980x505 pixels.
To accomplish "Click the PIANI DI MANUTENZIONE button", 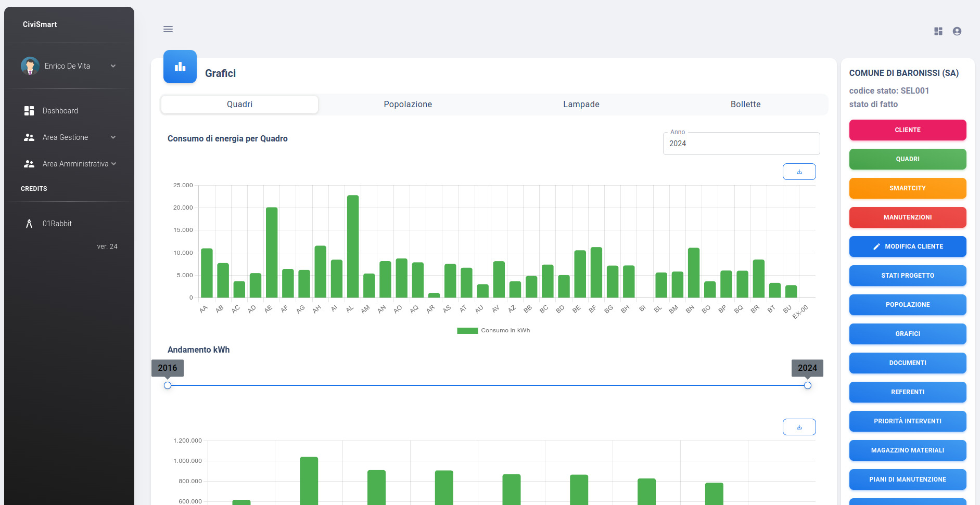I will coord(908,480).
